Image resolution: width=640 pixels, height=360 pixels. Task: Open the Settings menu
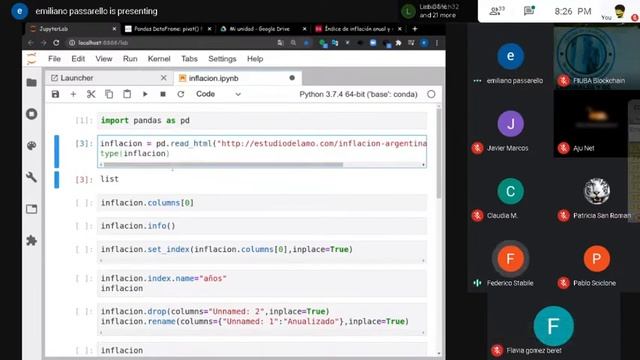point(222,59)
